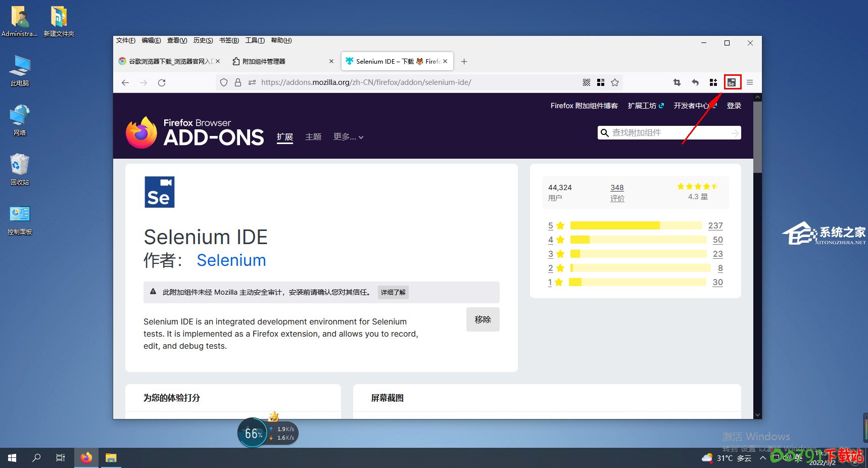Click the 查找附加组件 search field
The width and height of the screenshot is (868, 468).
click(x=667, y=133)
